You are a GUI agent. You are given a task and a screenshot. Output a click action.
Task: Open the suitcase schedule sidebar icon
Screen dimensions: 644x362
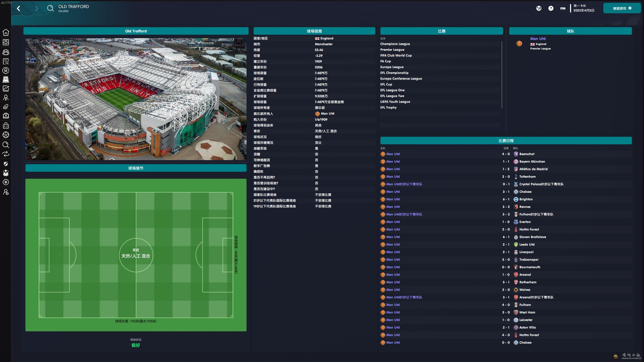pyautogui.click(x=6, y=125)
